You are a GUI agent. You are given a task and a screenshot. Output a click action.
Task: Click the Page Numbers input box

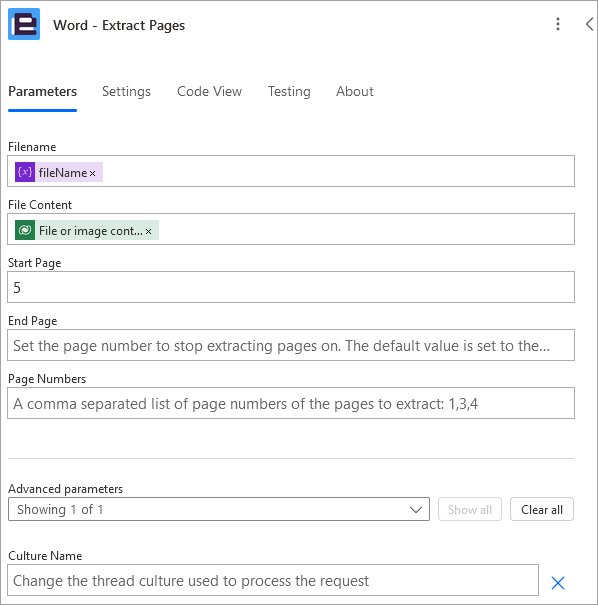pyautogui.click(x=291, y=403)
